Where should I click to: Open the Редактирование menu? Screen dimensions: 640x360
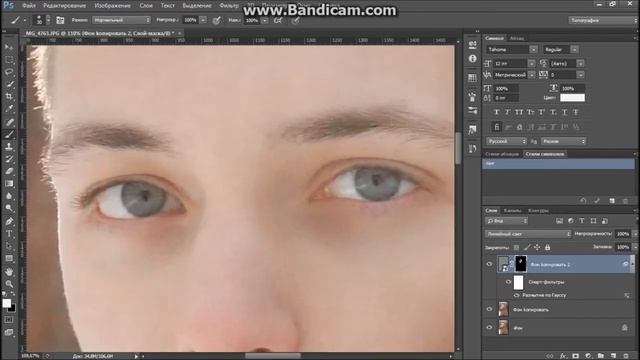pyautogui.click(x=64, y=6)
